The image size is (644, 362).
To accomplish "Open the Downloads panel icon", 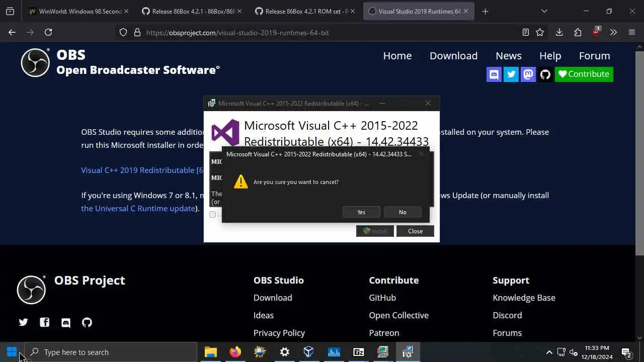I will tap(559, 32).
